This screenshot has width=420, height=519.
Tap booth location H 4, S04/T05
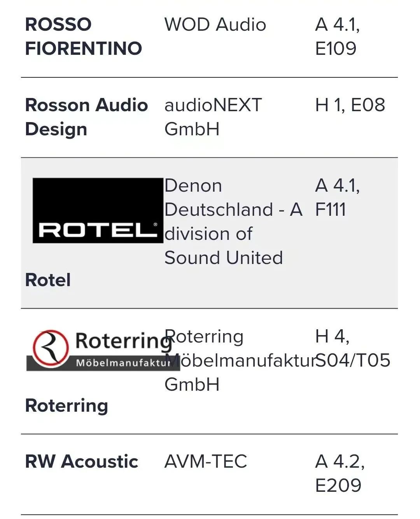click(x=352, y=348)
